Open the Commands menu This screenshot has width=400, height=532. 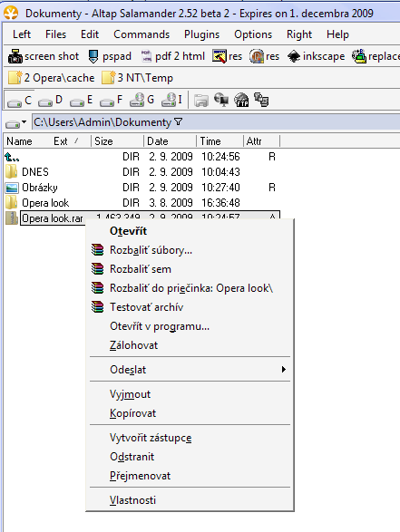(x=141, y=34)
